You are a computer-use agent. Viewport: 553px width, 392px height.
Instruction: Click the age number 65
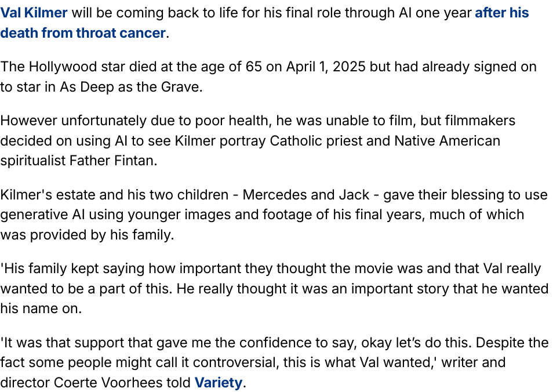click(x=253, y=67)
